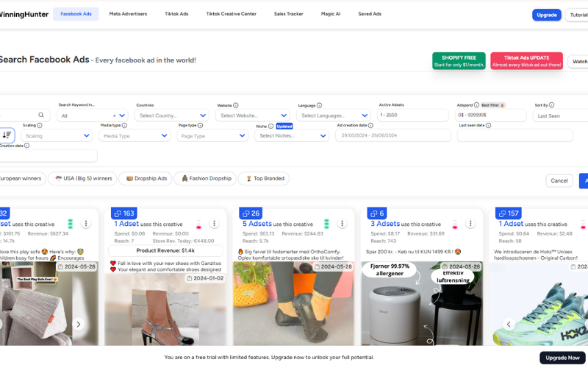Viewport: 588px width, 368px height.
Task: Click the Ad creation date range field
Action: tap(393, 135)
